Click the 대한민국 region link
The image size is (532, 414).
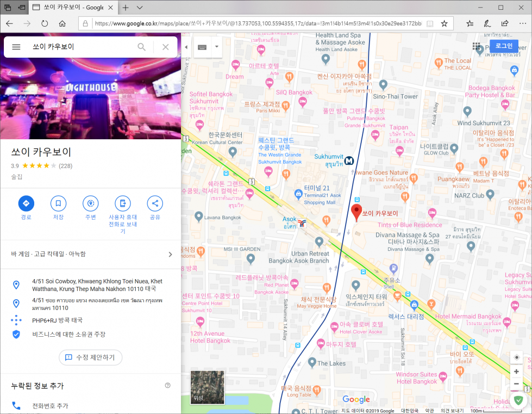pos(410,411)
